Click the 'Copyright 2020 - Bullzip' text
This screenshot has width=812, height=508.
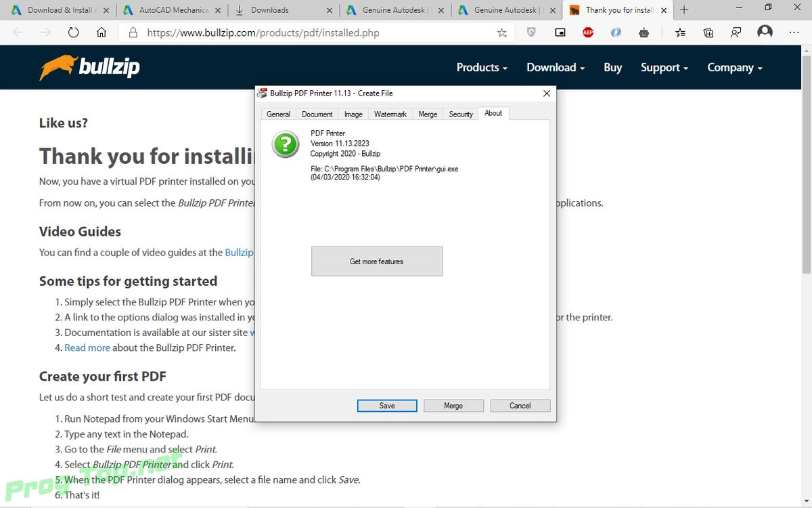[x=345, y=154]
